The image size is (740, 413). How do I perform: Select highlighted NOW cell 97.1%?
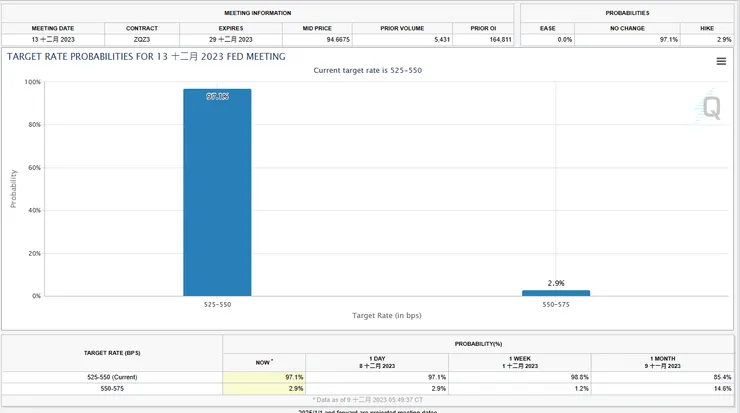coord(264,377)
